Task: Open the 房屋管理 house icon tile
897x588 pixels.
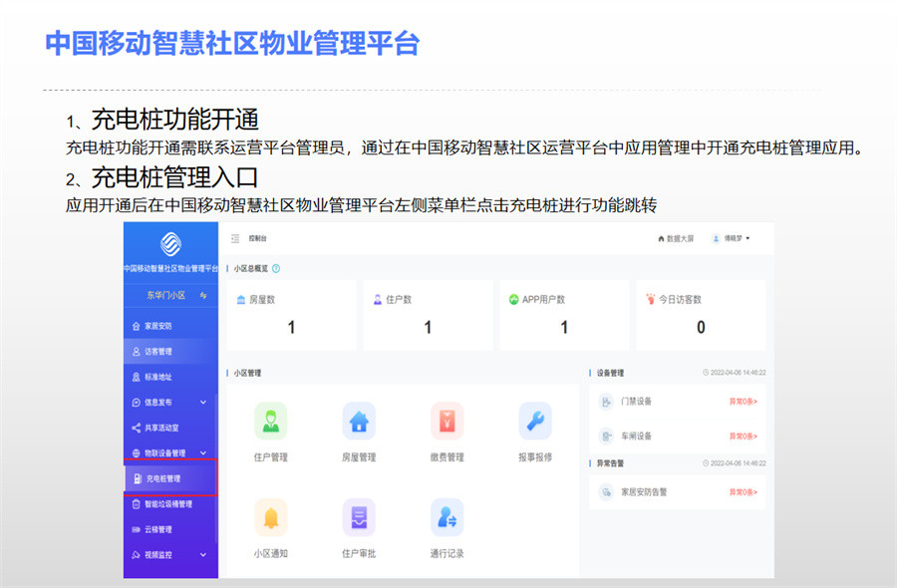Action: [359, 421]
